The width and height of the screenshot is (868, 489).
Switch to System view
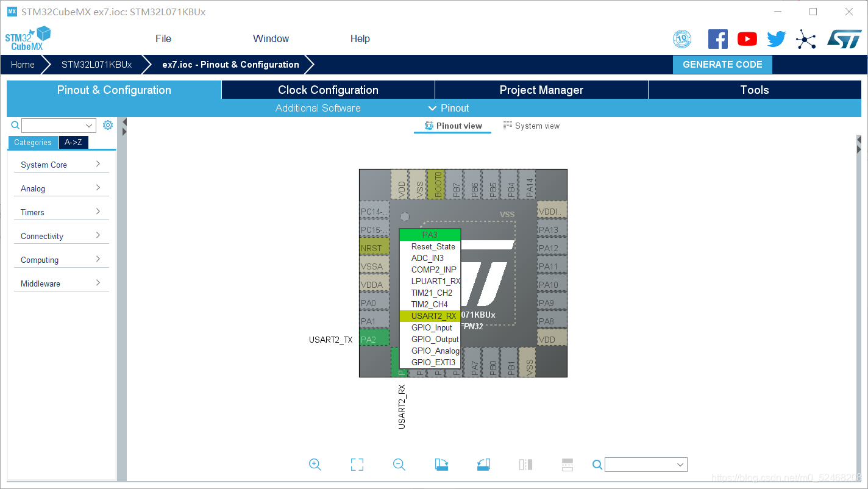(531, 126)
